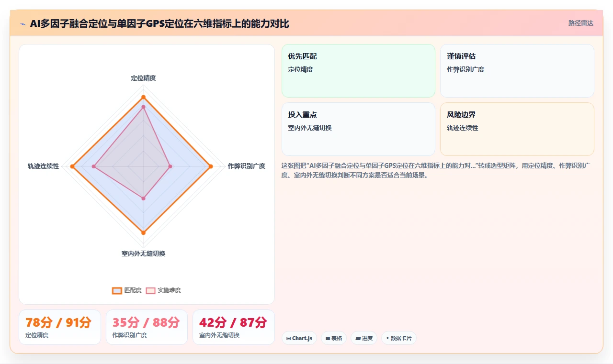Click the pink data point at 定位精度 axis

tap(143, 107)
